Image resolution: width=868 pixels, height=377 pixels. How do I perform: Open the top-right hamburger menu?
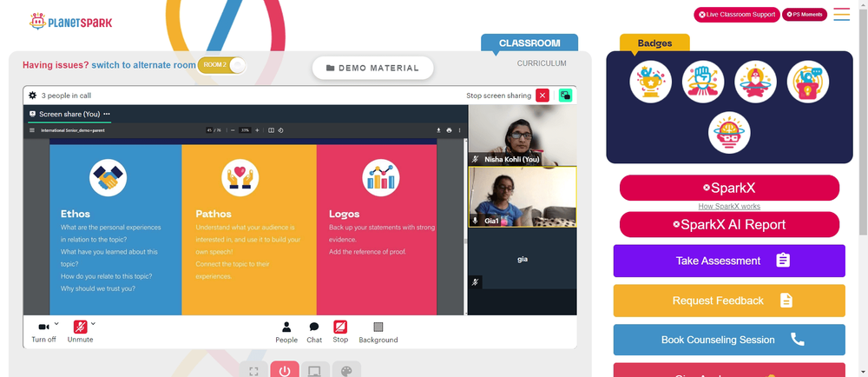tap(841, 15)
